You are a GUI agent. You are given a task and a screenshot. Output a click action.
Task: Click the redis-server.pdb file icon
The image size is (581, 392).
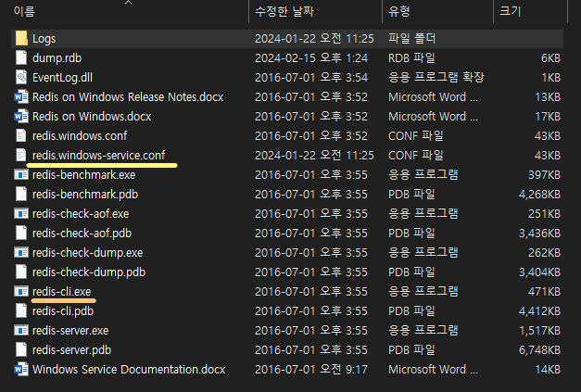[21, 349]
